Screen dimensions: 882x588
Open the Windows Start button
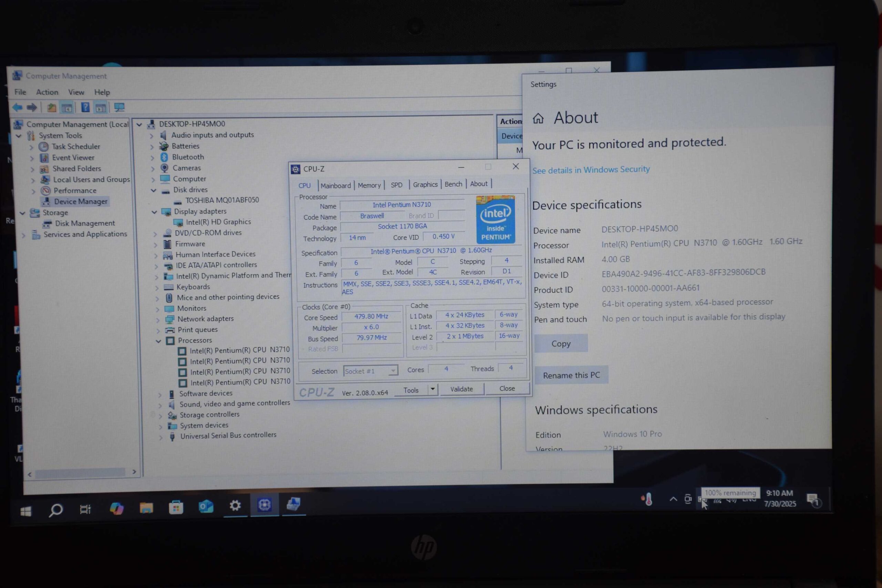25,511
